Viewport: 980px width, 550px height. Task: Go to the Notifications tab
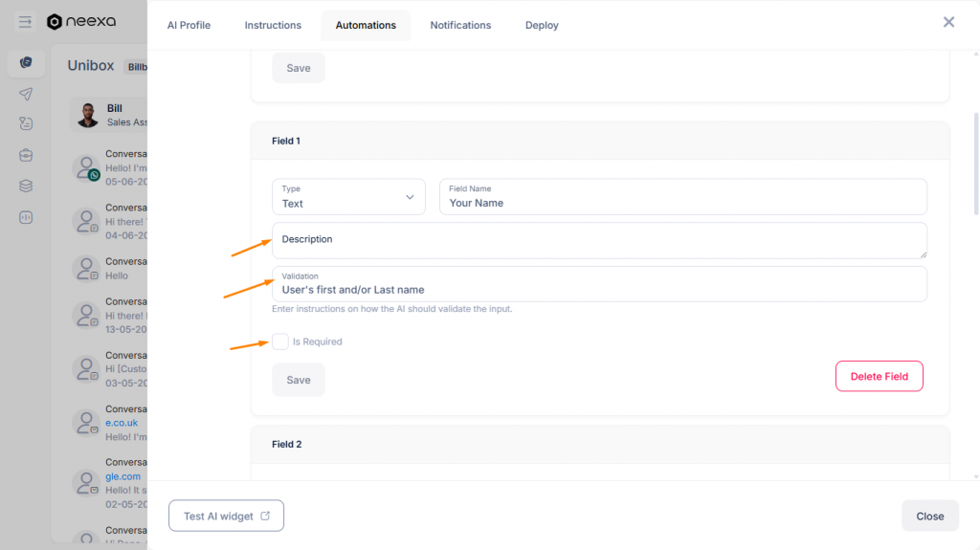(x=460, y=25)
